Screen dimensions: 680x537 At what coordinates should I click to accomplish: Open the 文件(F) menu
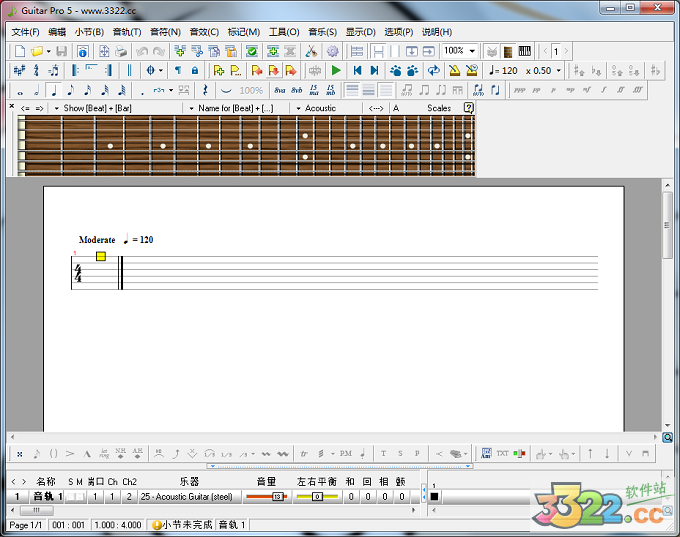(x=25, y=32)
